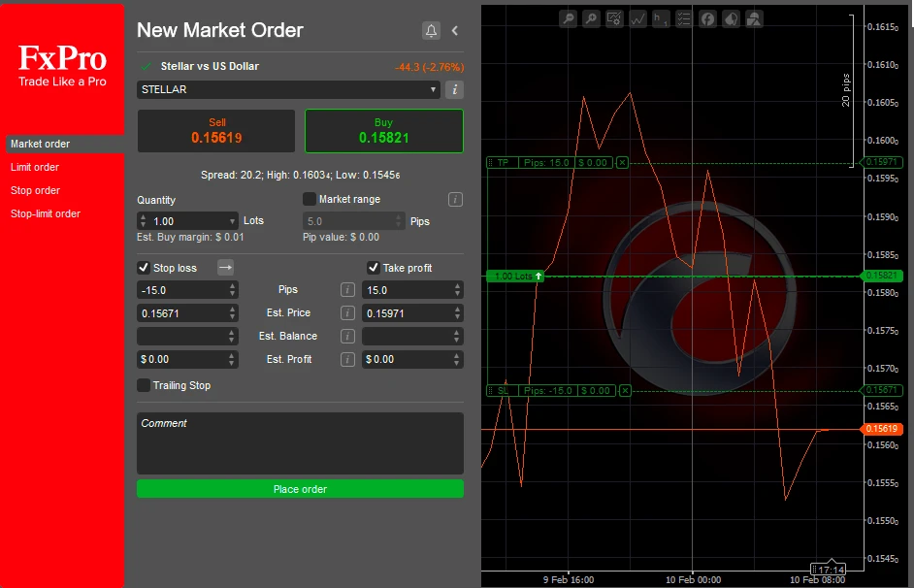Image resolution: width=914 pixels, height=588 pixels.
Task: Select the line chart type icon
Action: (637, 18)
